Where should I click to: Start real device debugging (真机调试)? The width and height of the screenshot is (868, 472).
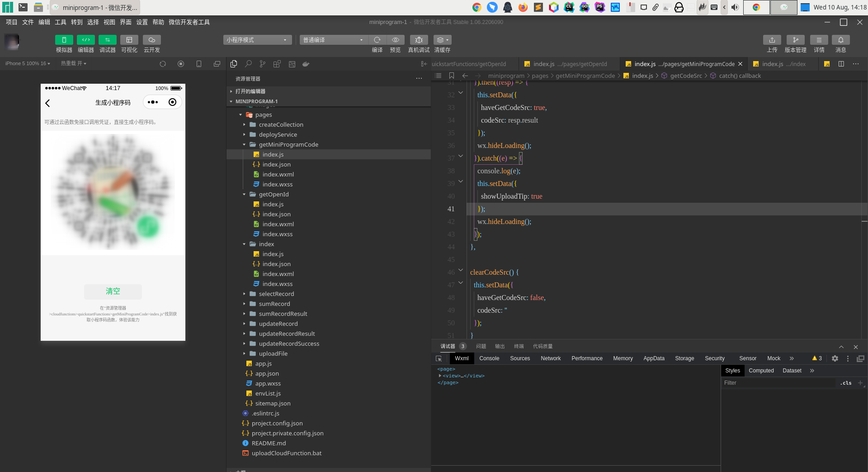419,40
